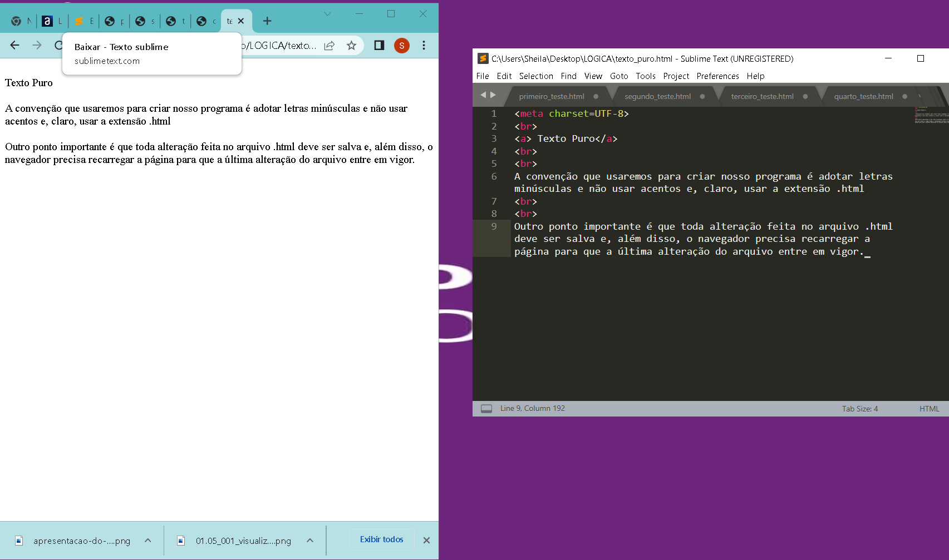Minimize the Sublime Text window
This screenshot has height=560, width=949.
pos(888,58)
